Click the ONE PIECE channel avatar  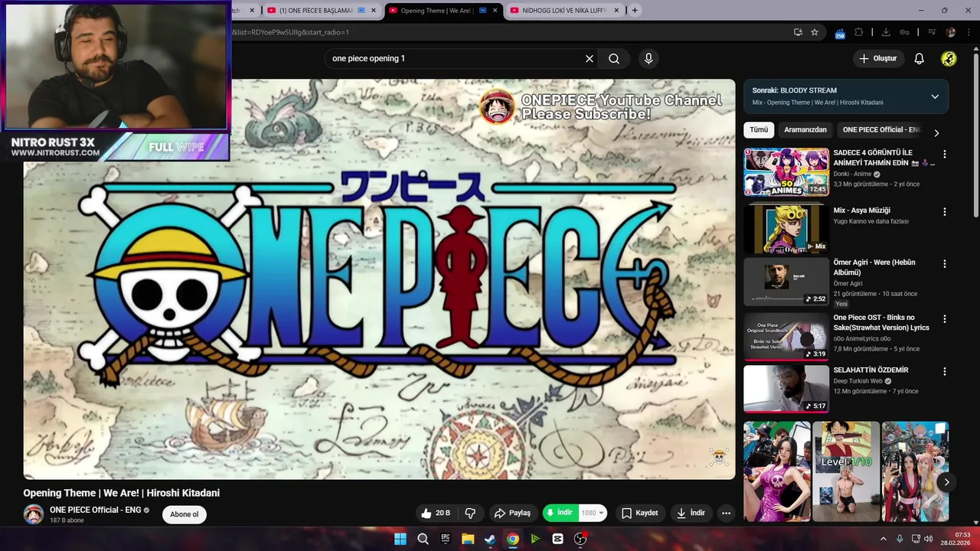pos(33,514)
